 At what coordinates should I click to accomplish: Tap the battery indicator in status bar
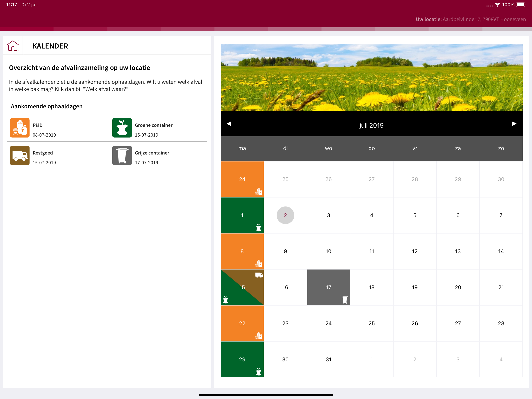click(521, 4)
